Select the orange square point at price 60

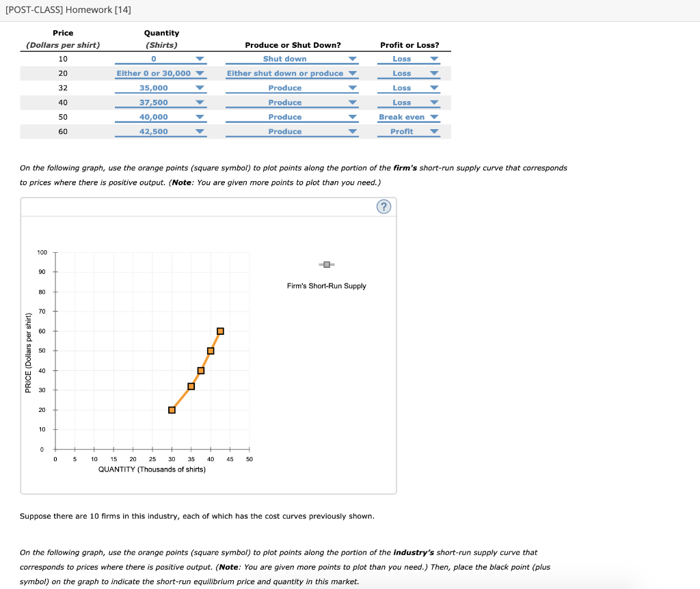pos(220,330)
